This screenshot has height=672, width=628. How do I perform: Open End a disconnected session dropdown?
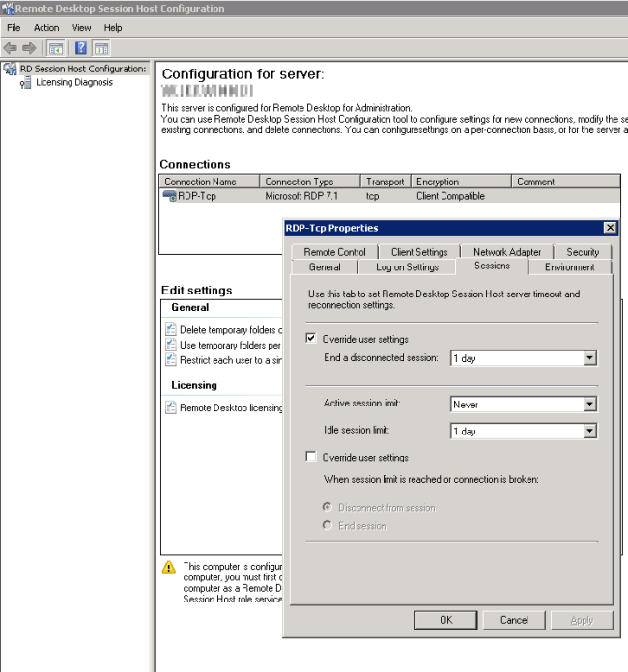tap(590, 358)
